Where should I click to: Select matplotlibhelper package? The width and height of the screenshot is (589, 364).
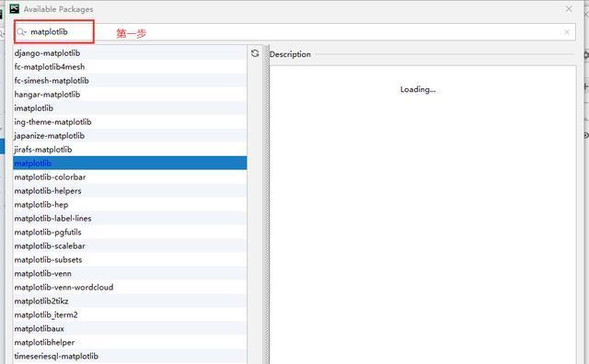130,342
